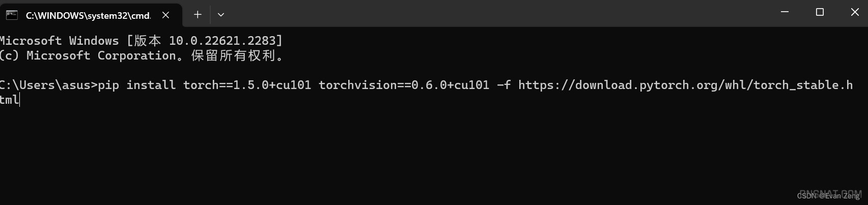Expand the new tab profile dropdown chevron
The height and width of the screenshot is (205, 868).
pyautogui.click(x=221, y=15)
